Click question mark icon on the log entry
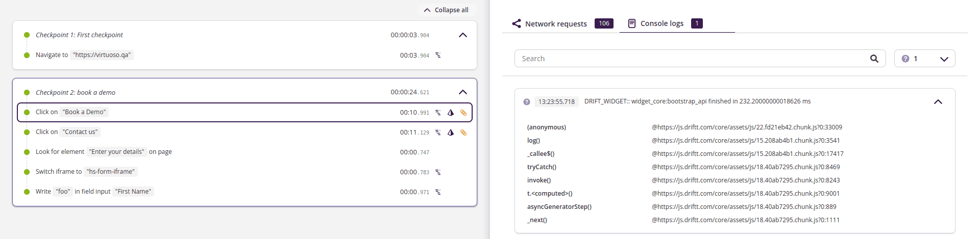The image size is (980, 239). tap(527, 102)
